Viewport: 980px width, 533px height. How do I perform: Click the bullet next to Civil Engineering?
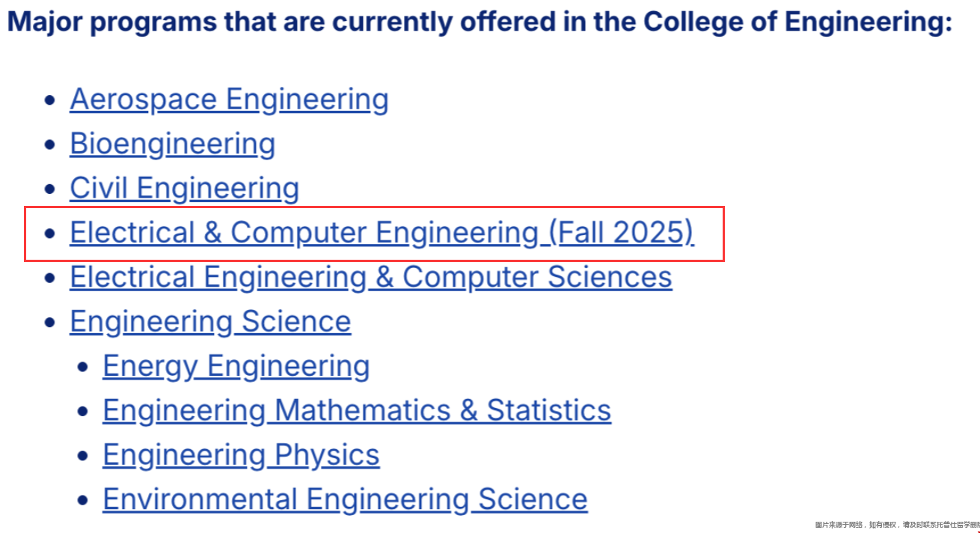point(50,189)
